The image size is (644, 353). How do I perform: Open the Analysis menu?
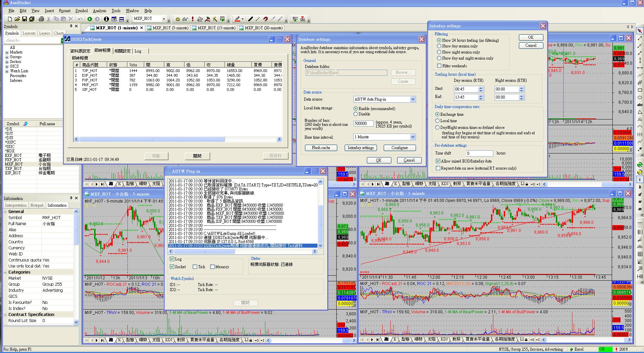pyautogui.click(x=100, y=11)
